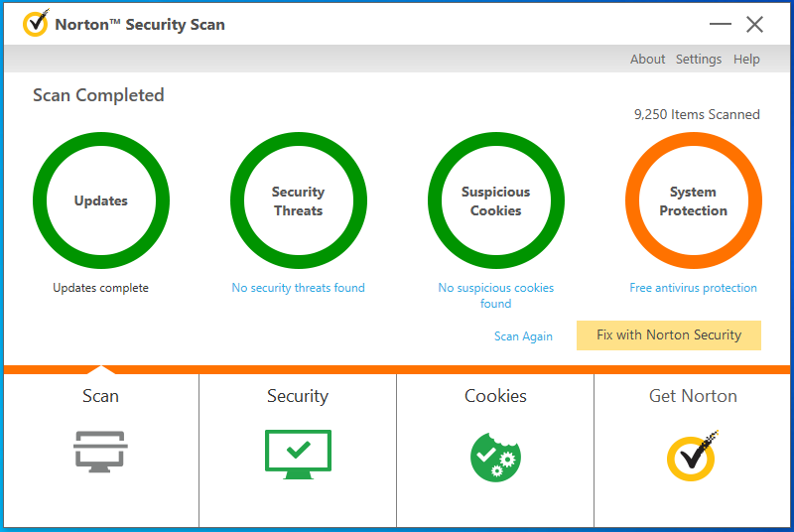Open the No security threats found link
Viewport: 794px width, 532px height.
click(298, 288)
